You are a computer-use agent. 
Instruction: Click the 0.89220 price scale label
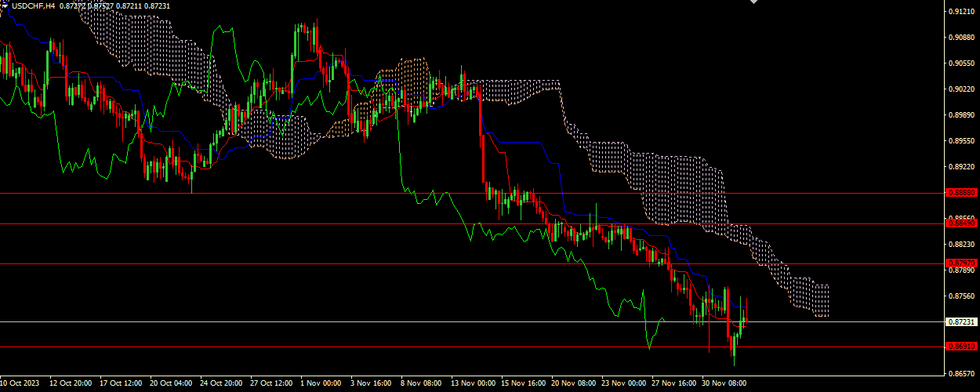(961, 167)
